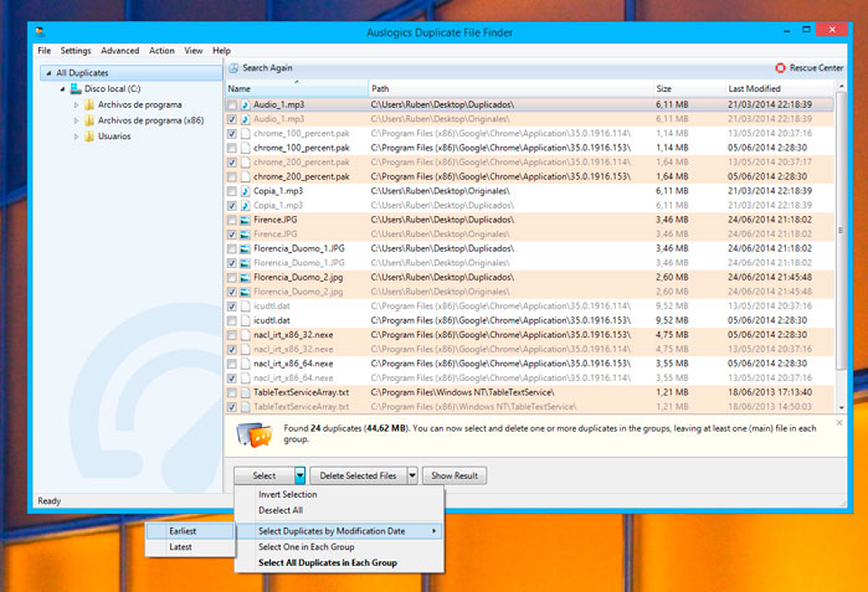
Task: Open the Rescue Center link
Action: click(816, 68)
